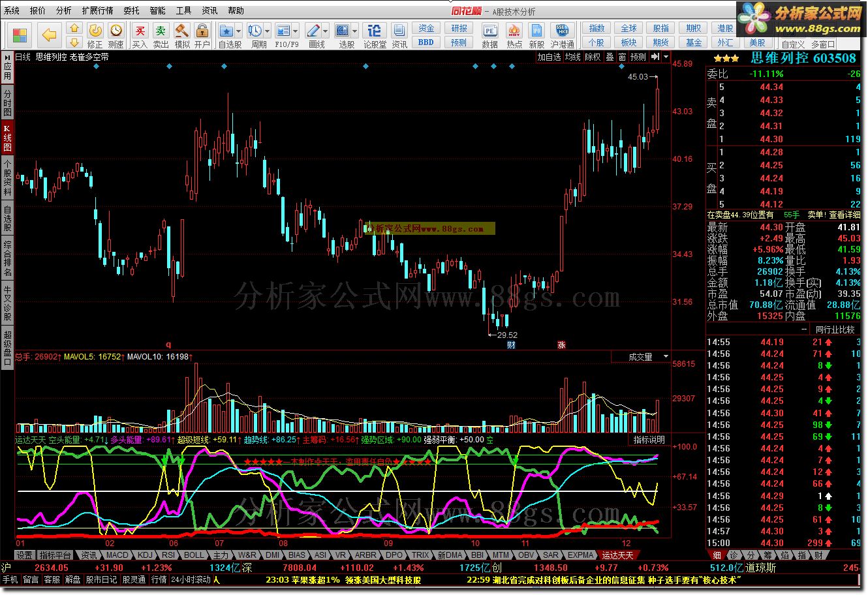
Task: Click the 多窗口 multi-window button
Action: (823, 44)
